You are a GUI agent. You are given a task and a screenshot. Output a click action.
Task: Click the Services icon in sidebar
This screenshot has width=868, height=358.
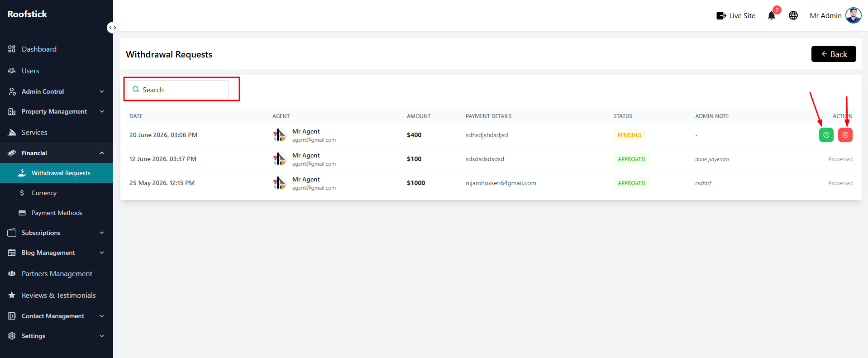12,132
